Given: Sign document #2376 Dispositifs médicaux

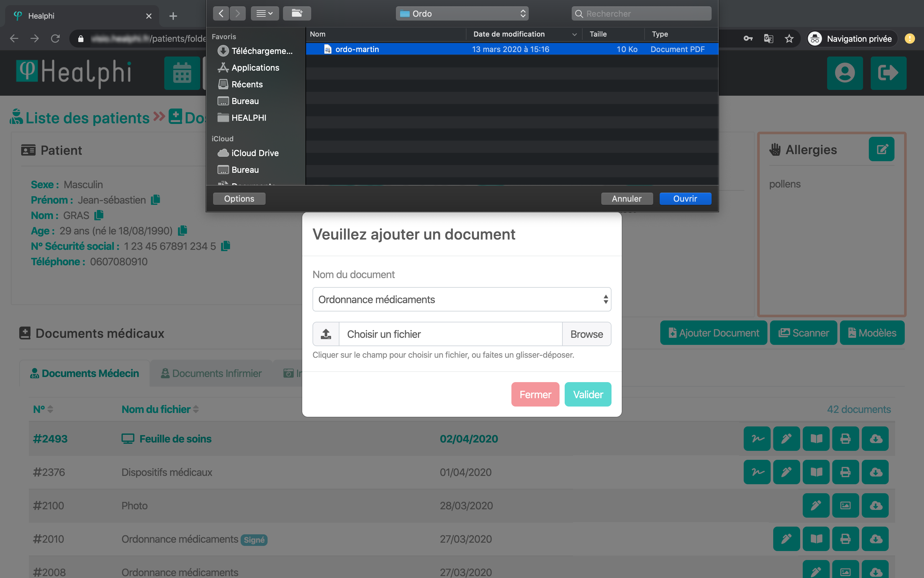Looking at the screenshot, I should point(757,472).
